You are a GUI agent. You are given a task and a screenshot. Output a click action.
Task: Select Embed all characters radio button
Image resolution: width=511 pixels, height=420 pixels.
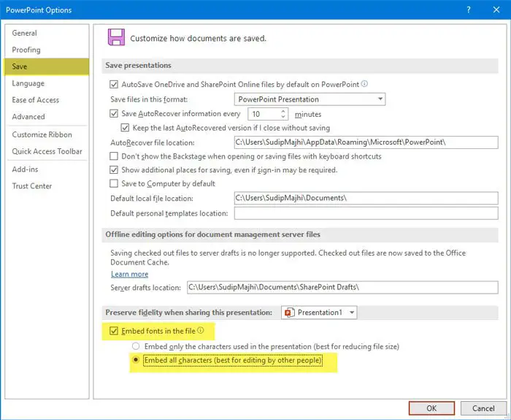[136, 360]
